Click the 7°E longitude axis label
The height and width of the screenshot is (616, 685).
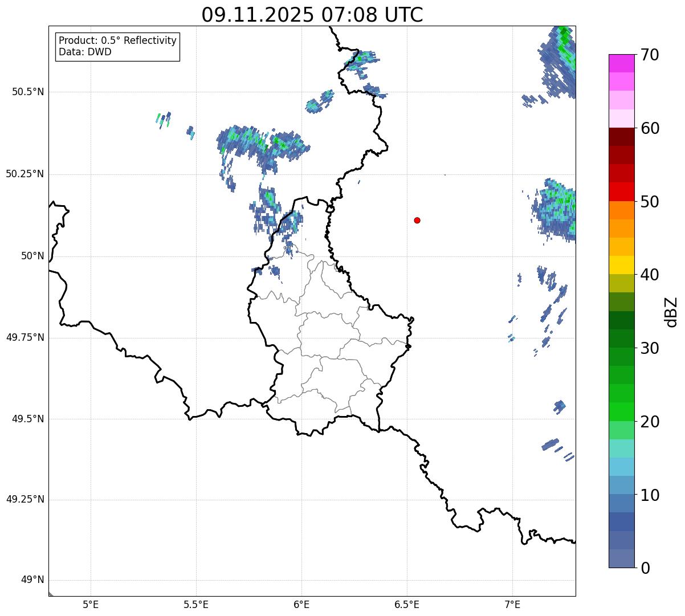(x=512, y=604)
